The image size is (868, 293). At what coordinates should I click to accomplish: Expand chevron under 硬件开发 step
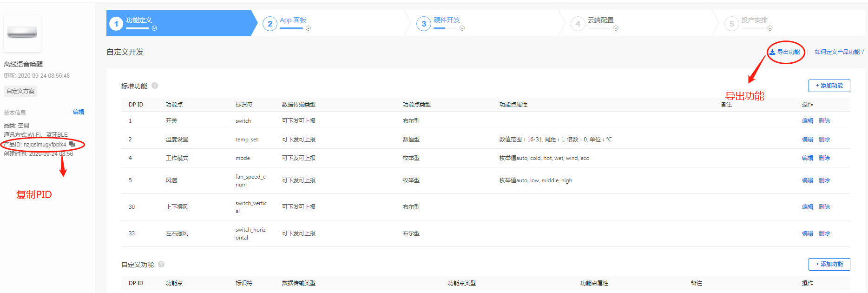(462, 28)
